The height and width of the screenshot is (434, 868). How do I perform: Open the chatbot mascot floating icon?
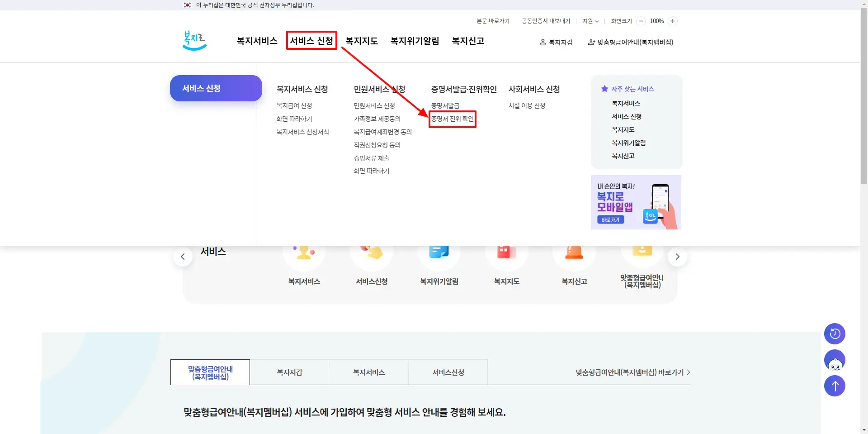(835, 360)
